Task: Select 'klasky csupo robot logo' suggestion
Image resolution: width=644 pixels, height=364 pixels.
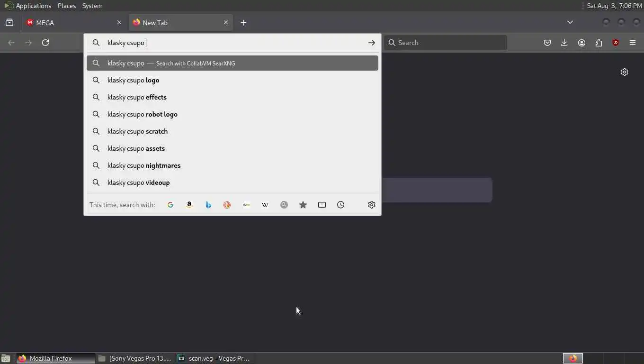Action: 233,114
